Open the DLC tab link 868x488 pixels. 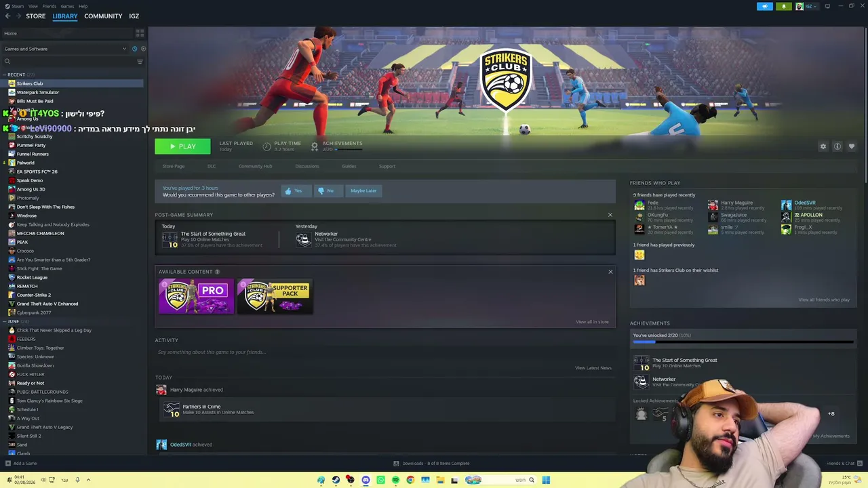pos(212,166)
